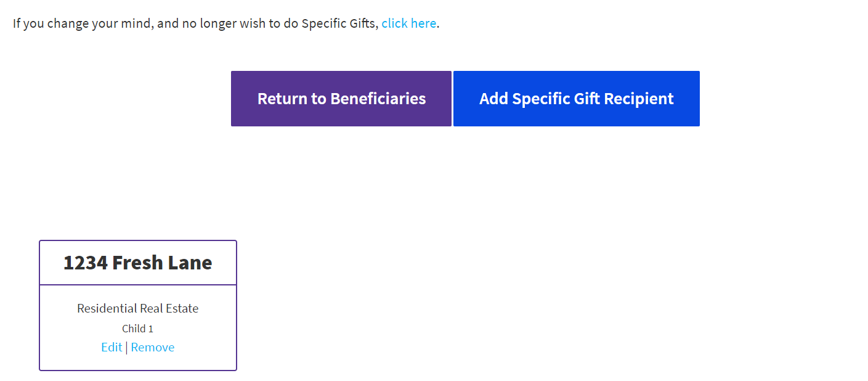Select the 1234 Fresh Lane card heading

137,263
